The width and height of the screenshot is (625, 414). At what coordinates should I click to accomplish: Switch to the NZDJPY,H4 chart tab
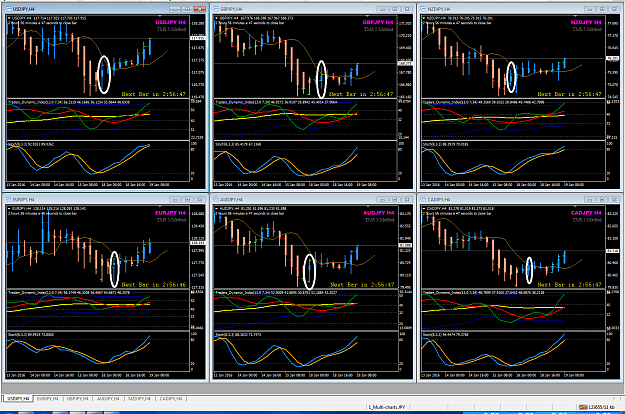[x=139, y=398]
